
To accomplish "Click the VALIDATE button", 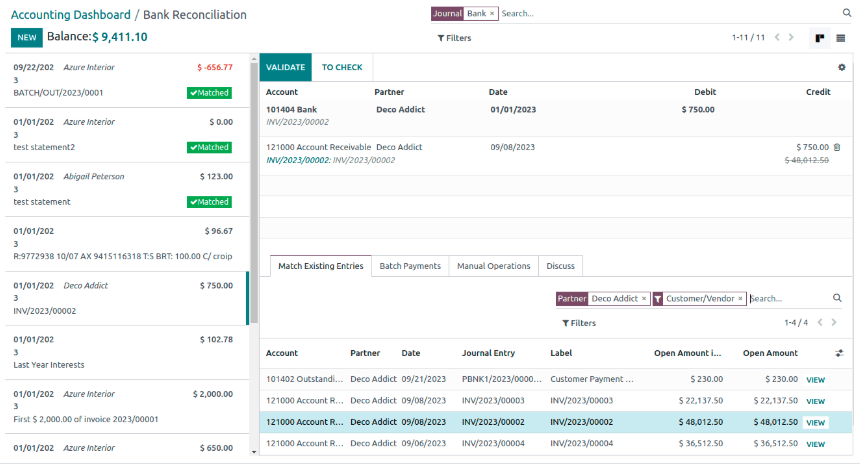I will (285, 67).
